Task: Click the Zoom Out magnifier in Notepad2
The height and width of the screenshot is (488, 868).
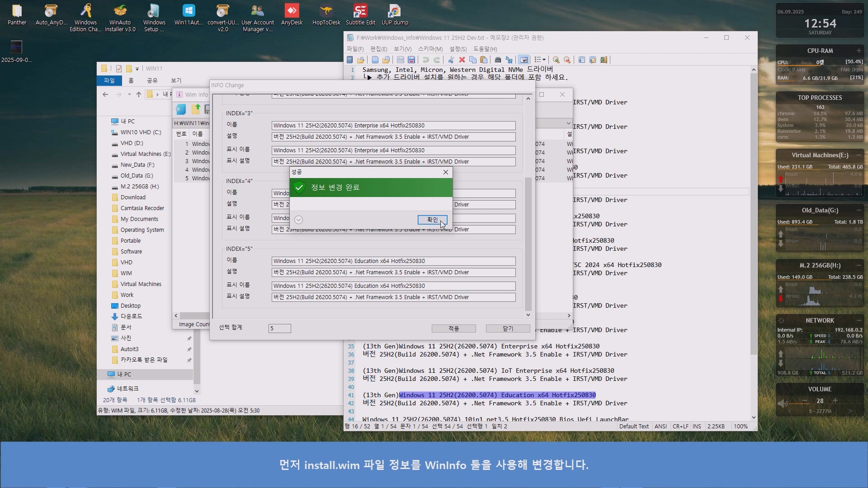Action: [567, 60]
